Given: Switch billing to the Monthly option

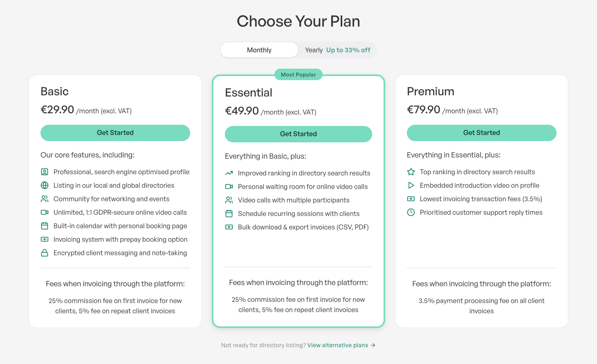Looking at the screenshot, I should coord(259,50).
